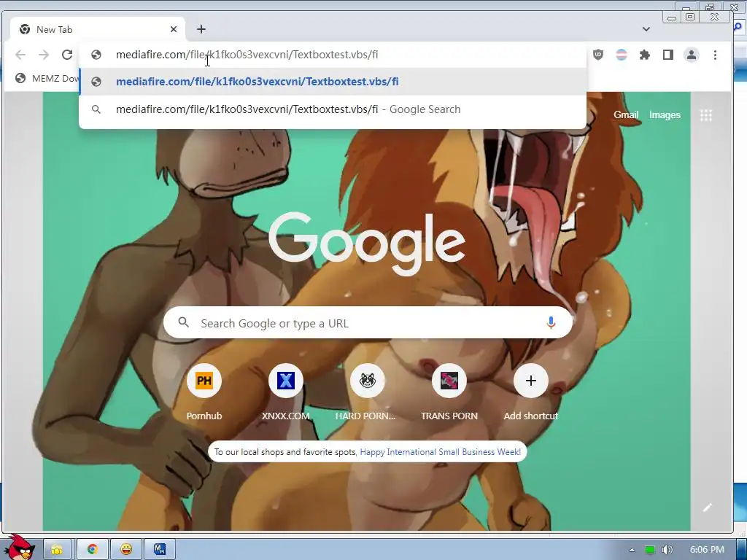The height and width of the screenshot is (560, 747).
Task: Open the Extensions puzzle-piece menu
Action: (x=645, y=55)
